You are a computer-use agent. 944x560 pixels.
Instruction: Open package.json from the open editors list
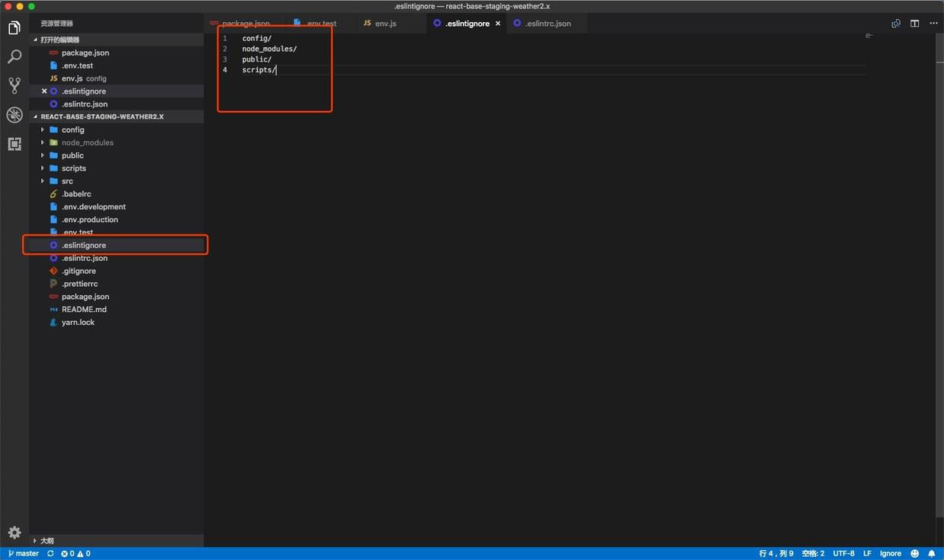click(116, 53)
